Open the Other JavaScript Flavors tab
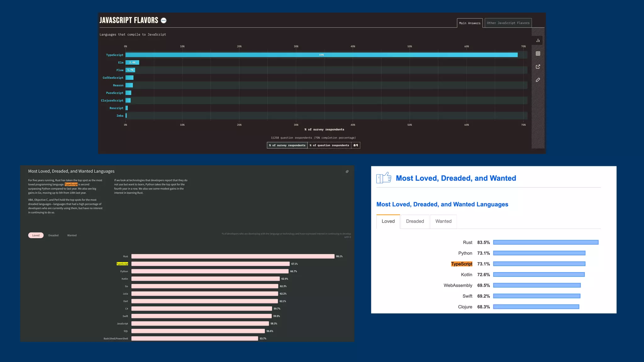This screenshot has width=644, height=362. [508, 23]
